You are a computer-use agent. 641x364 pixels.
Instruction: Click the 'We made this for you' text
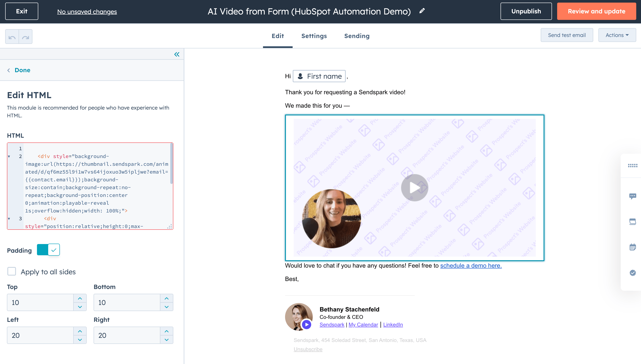[317, 106]
